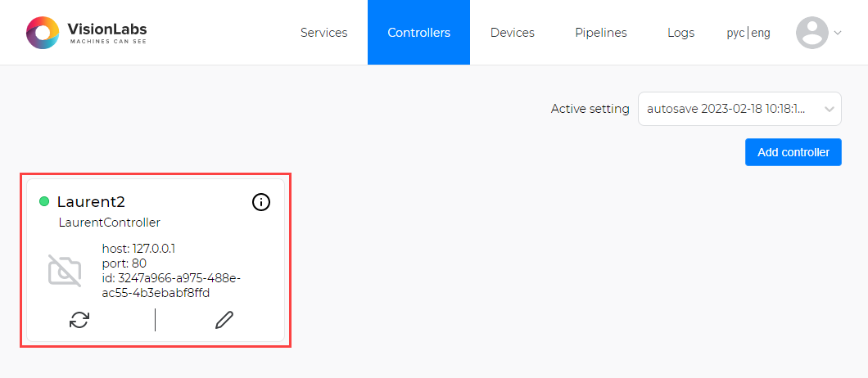Image resolution: width=868 pixels, height=378 pixels.
Task: Click the autosave dropdown arrow
Action: pyautogui.click(x=829, y=109)
